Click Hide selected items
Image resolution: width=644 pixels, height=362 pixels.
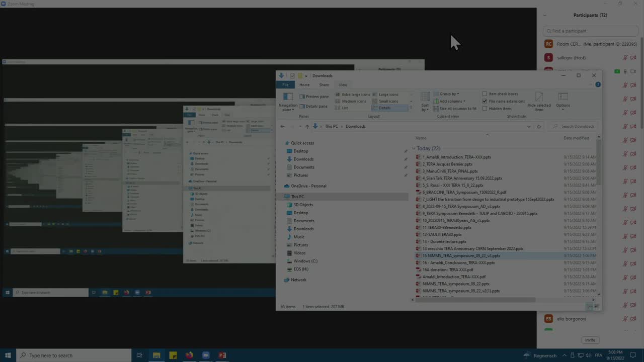(x=539, y=102)
